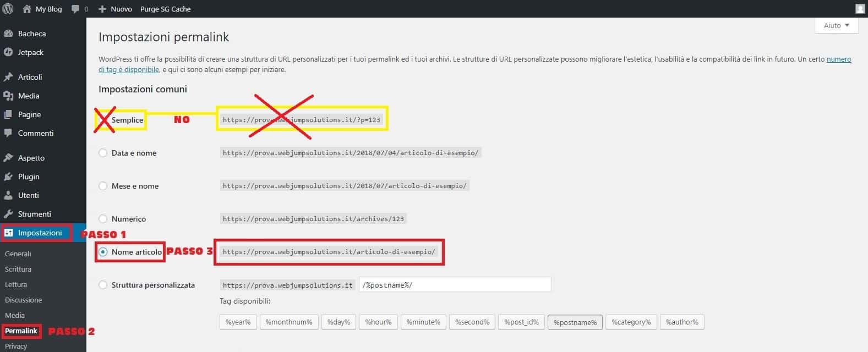
Task: Insert the %author% tag button
Action: 682,322
